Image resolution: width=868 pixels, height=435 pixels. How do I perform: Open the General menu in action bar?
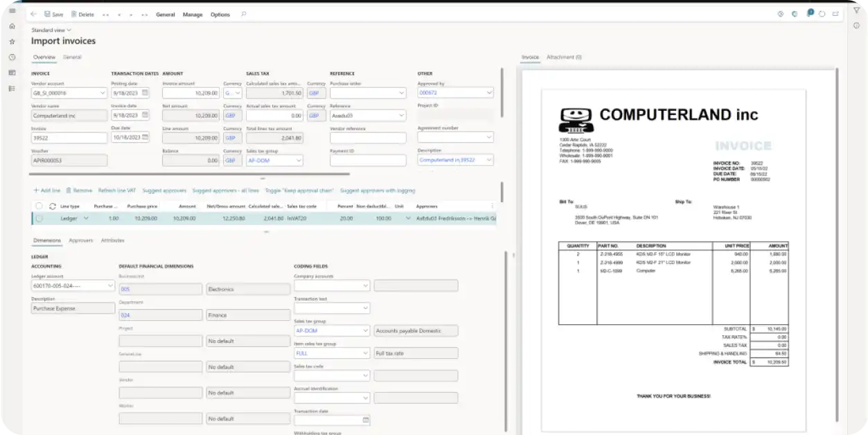coord(166,14)
